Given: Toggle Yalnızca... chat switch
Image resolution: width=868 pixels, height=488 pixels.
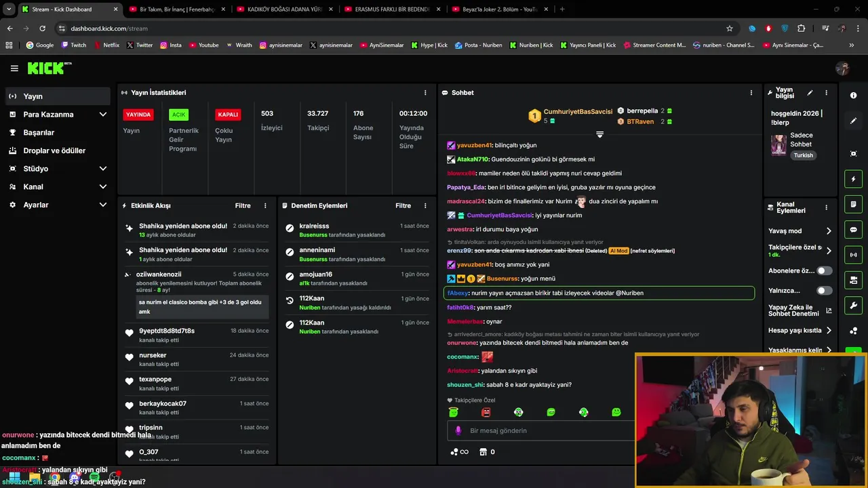Looking at the screenshot, I should 824,291.
